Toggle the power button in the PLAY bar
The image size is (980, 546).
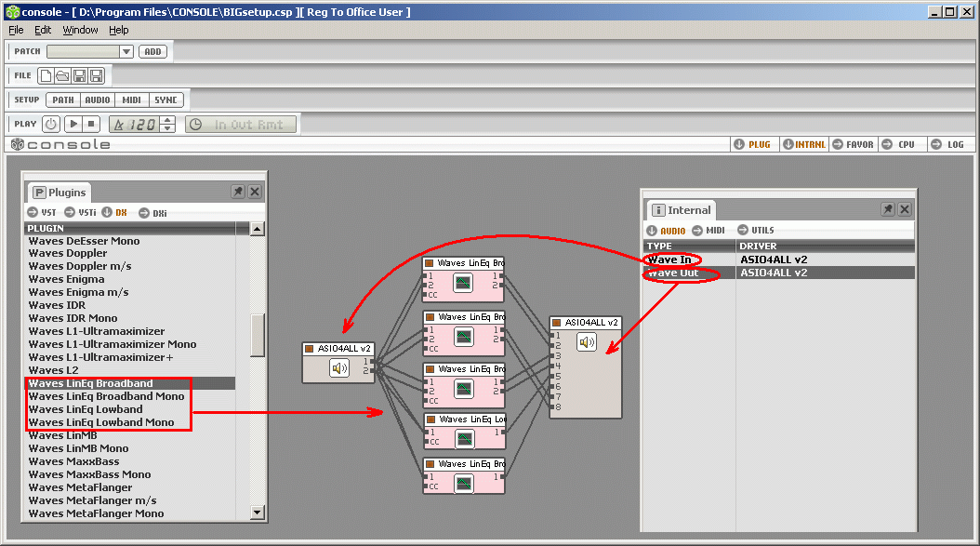click(x=51, y=124)
